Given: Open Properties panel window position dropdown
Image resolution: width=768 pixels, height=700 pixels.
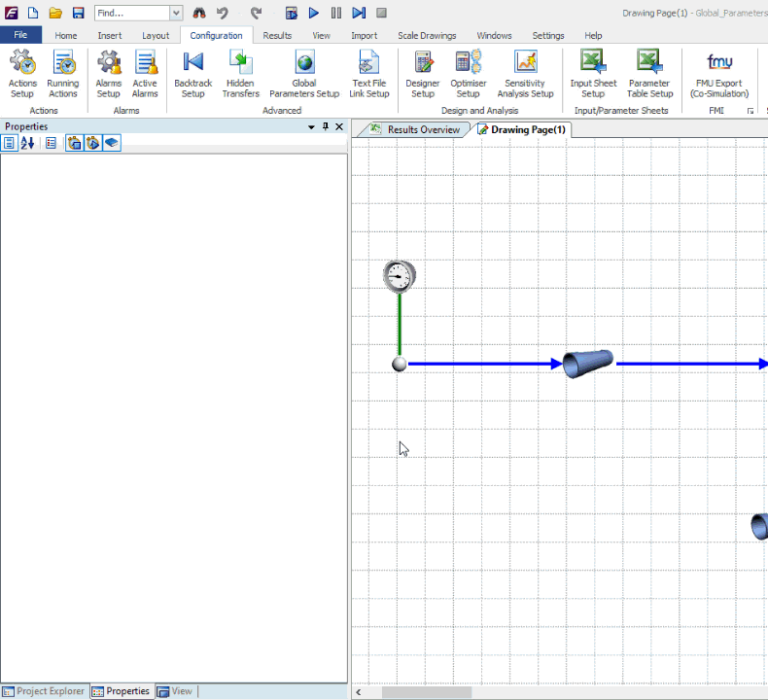Looking at the screenshot, I should (x=311, y=127).
